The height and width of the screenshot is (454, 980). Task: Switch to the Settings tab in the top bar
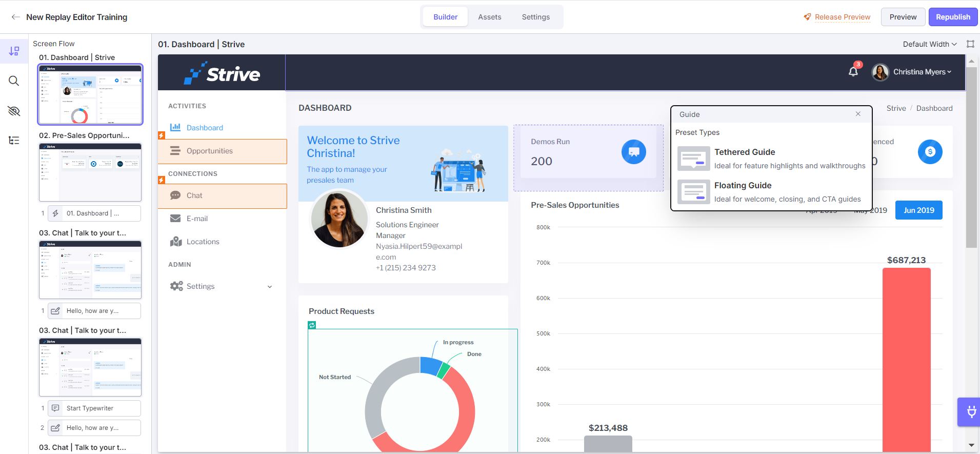(536, 17)
